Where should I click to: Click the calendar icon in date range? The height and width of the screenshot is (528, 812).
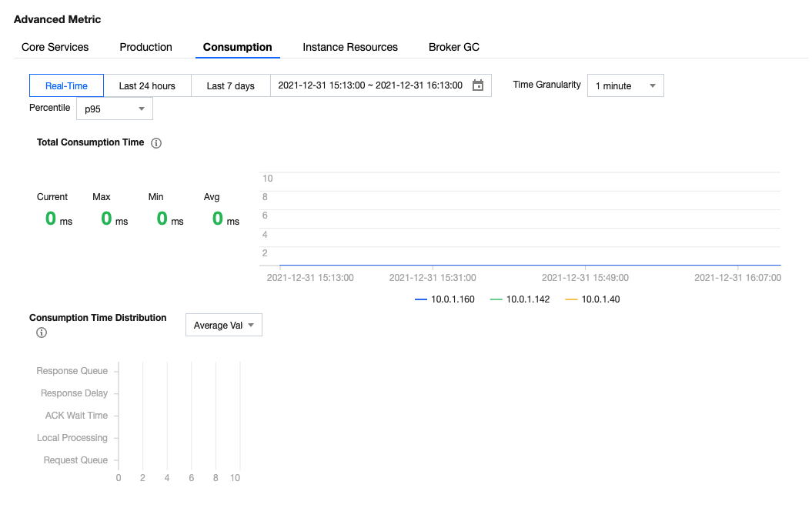[x=477, y=85]
